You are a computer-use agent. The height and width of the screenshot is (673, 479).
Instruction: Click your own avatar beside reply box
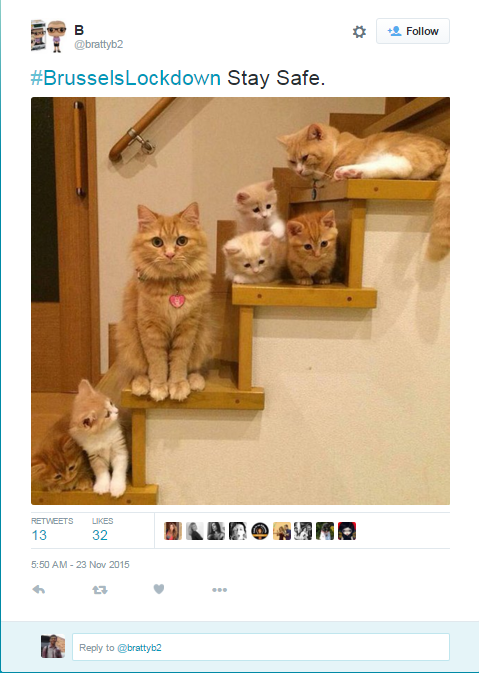(x=53, y=646)
